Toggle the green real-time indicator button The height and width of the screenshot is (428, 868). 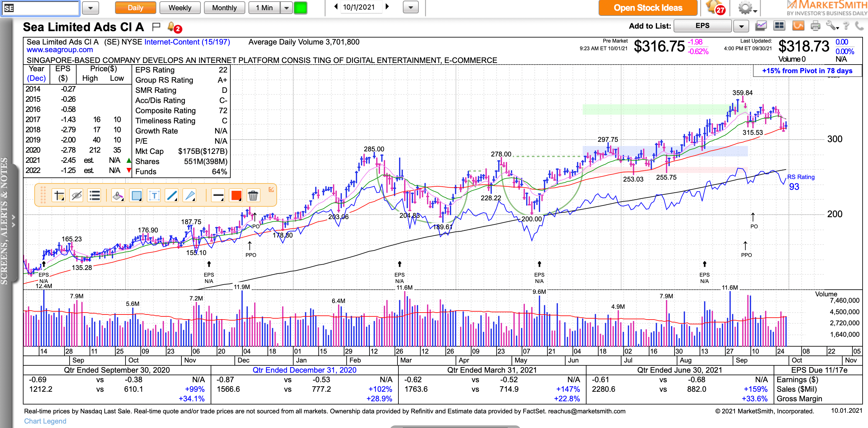tap(300, 8)
